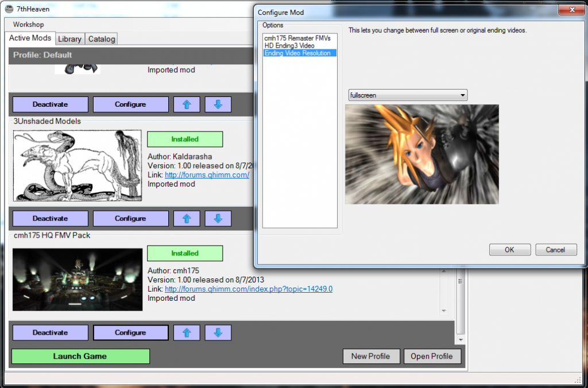The image size is (588, 388).
Task: Click the 3Unshaded Models chimera thumbnail
Action: [78, 166]
